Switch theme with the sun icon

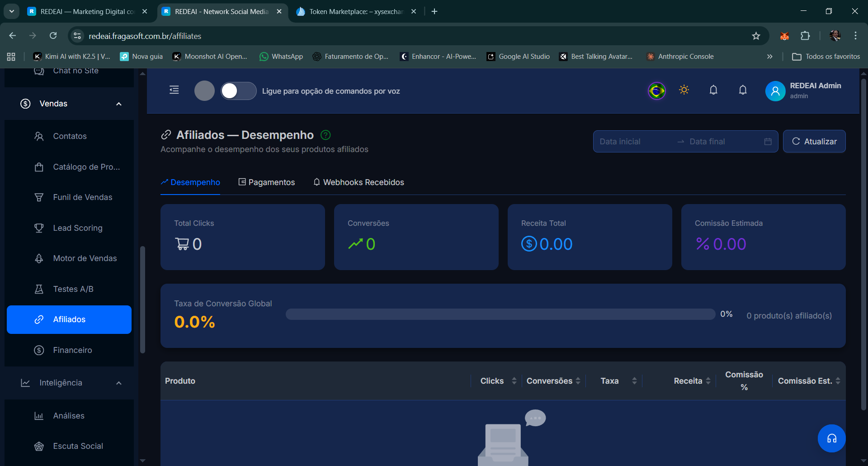(x=684, y=90)
